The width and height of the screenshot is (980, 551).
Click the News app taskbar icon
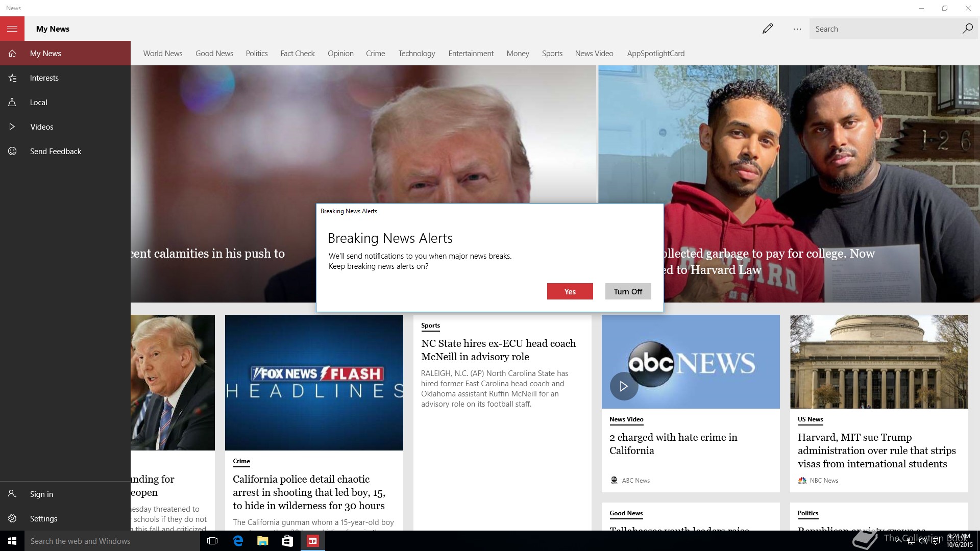pos(312,541)
